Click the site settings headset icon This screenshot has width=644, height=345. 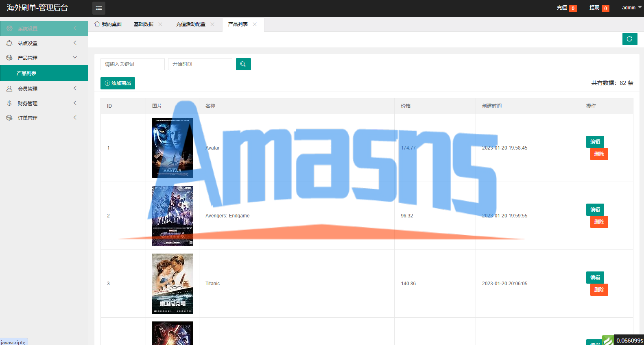(x=9, y=43)
